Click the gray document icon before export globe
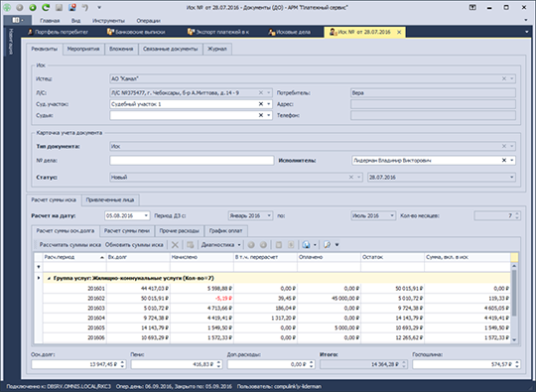Viewport: 536px width, 392px height. (291, 245)
